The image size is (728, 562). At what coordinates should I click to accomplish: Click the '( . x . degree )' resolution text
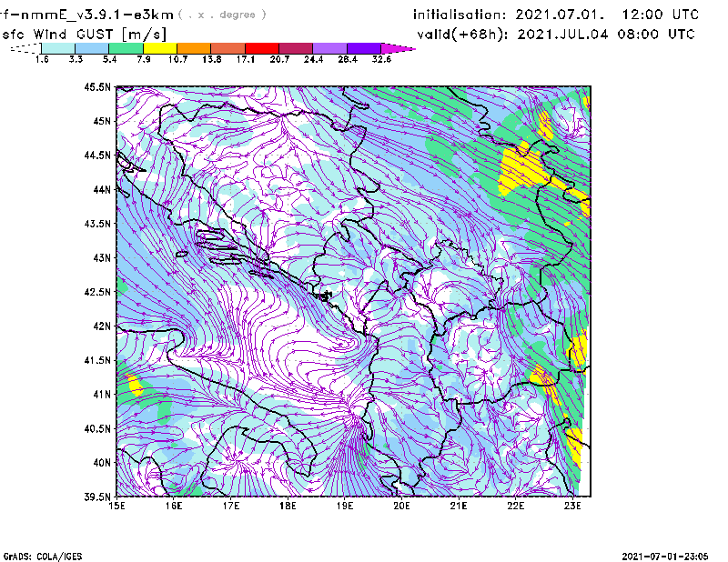222,15
